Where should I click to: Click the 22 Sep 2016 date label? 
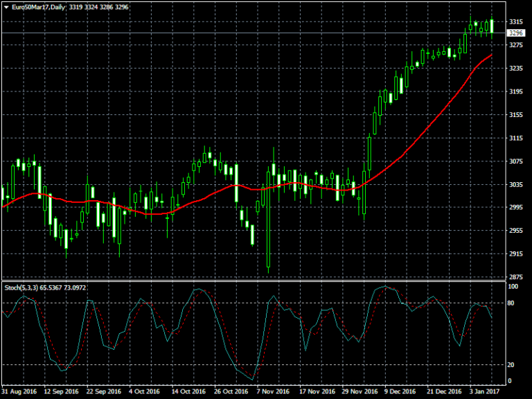point(104,391)
